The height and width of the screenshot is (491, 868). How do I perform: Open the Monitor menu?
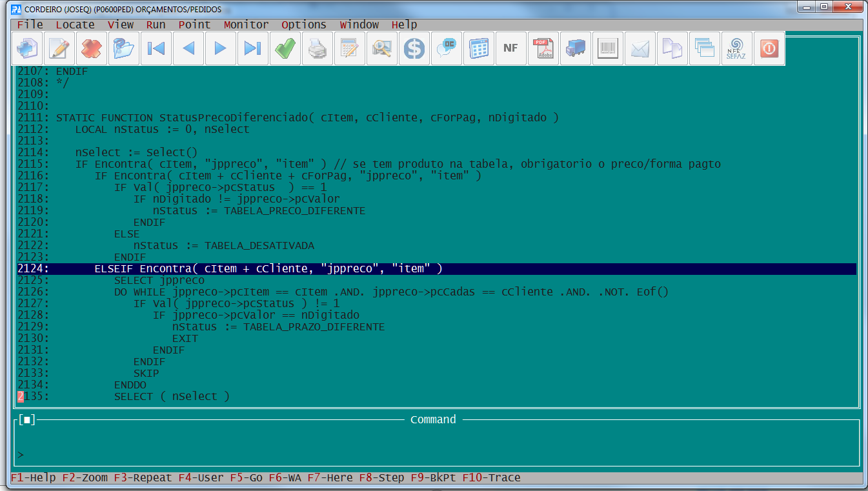click(x=246, y=25)
